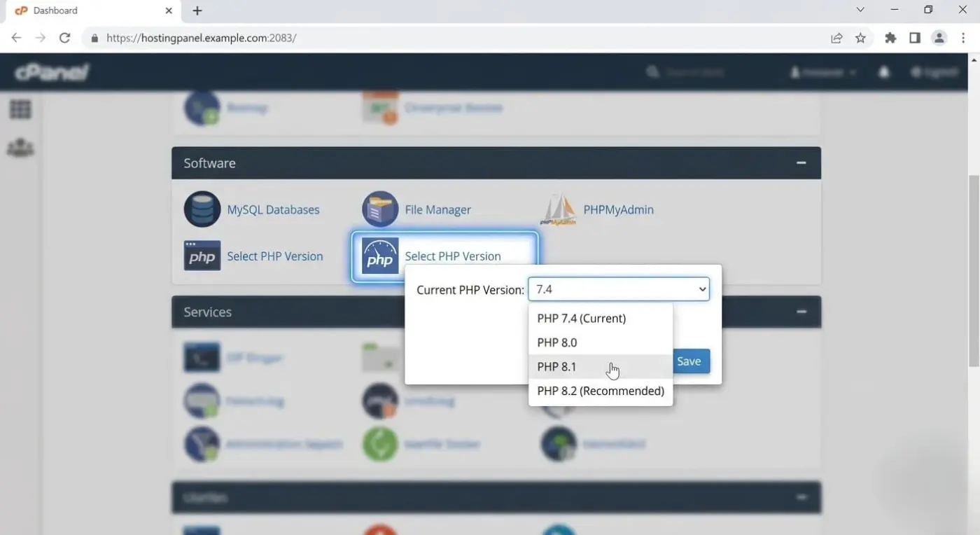Open the tab search chevron
This screenshot has height=535, width=980.
(x=860, y=10)
